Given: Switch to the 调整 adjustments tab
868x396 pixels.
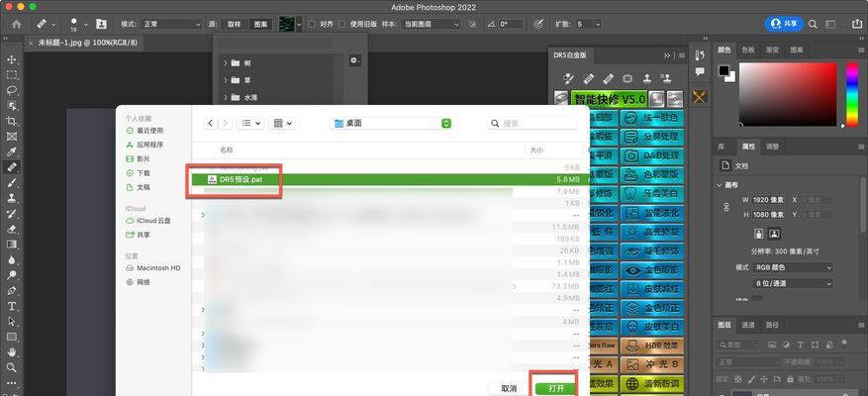Looking at the screenshot, I should click(772, 147).
